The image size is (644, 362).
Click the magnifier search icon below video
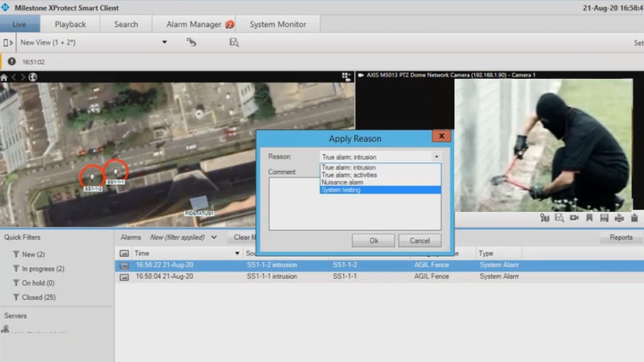(559, 218)
